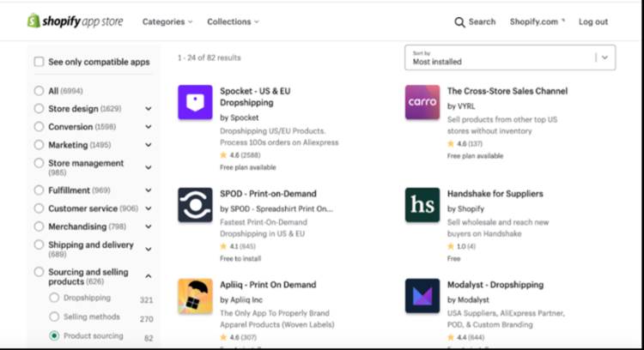Click Handshake's star rating

[462, 246]
